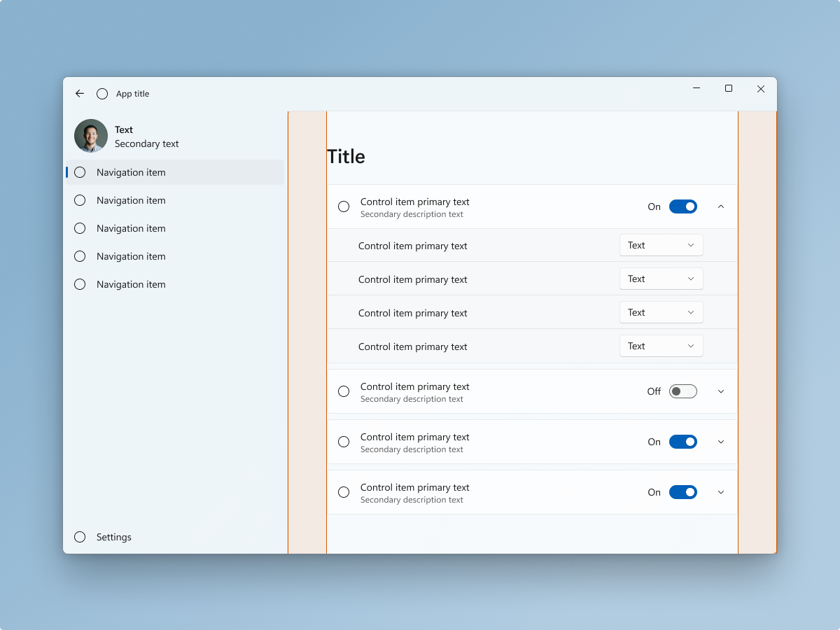The height and width of the screenshot is (630, 840).
Task: Minimize the app window
Action: click(696, 89)
